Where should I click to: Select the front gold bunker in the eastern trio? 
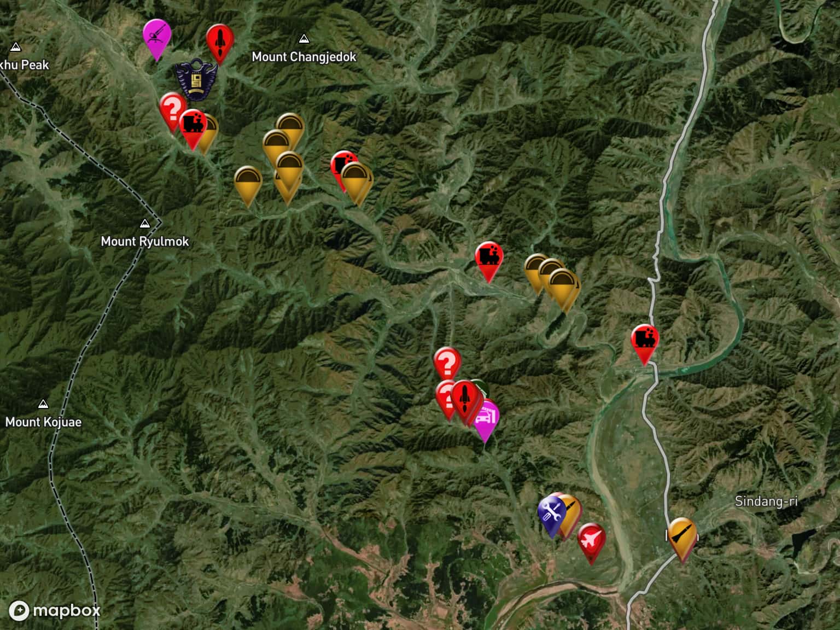click(x=564, y=285)
